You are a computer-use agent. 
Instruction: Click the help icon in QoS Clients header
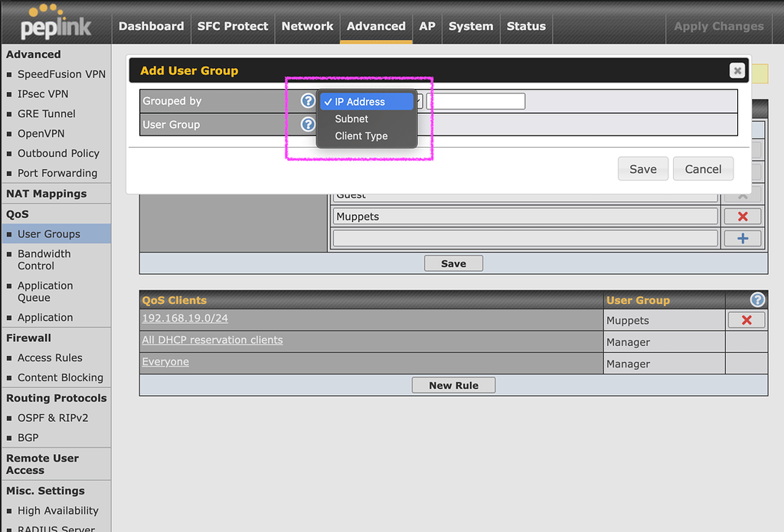pyautogui.click(x=756, y=299)
